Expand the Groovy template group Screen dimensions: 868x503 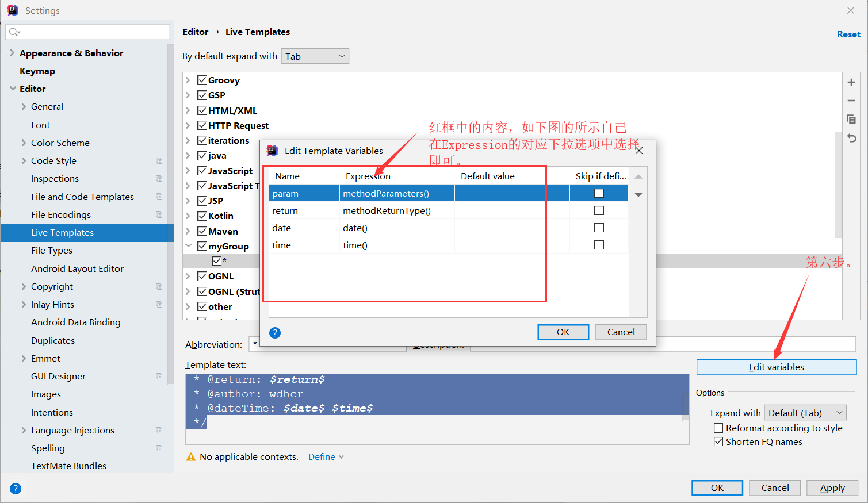point(187,80)
